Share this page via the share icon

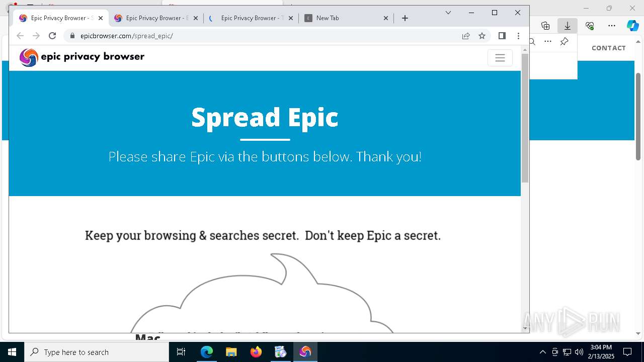pyautogui.click(x=466, y=36)
